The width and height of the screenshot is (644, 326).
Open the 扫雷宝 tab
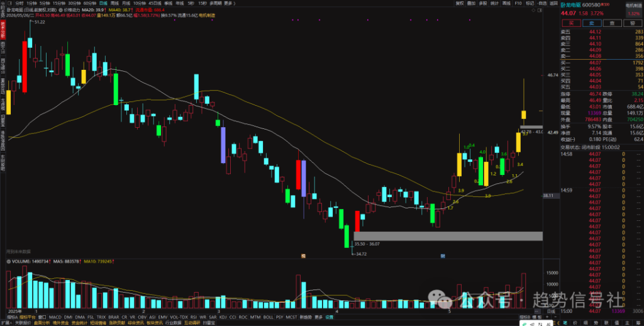pos(208,323)
